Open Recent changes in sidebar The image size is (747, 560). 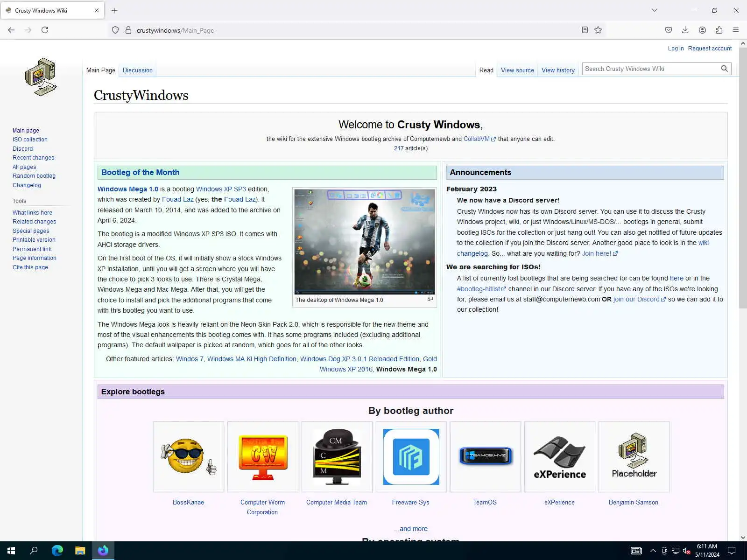(33, 158)
